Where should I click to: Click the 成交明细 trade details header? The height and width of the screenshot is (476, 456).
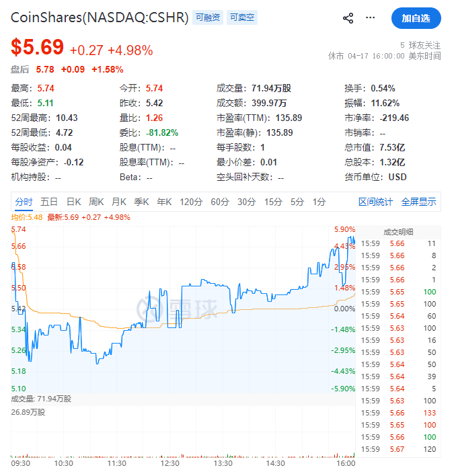(398, 231)
